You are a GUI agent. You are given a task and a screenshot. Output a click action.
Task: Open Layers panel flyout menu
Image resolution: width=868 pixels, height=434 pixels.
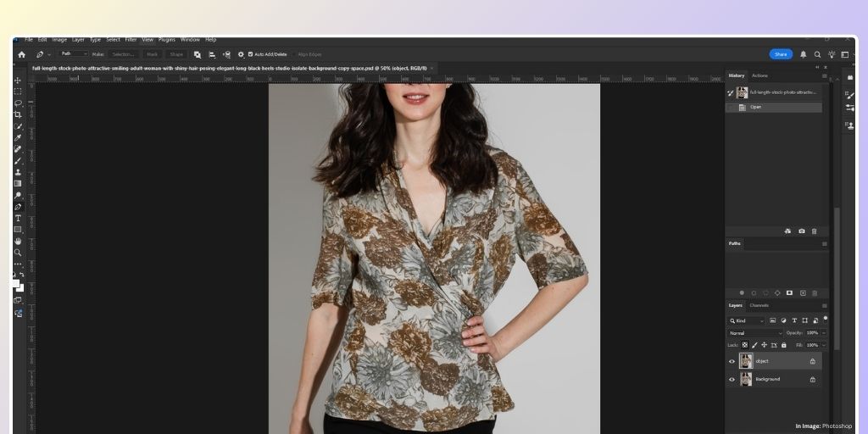point(824,305)
